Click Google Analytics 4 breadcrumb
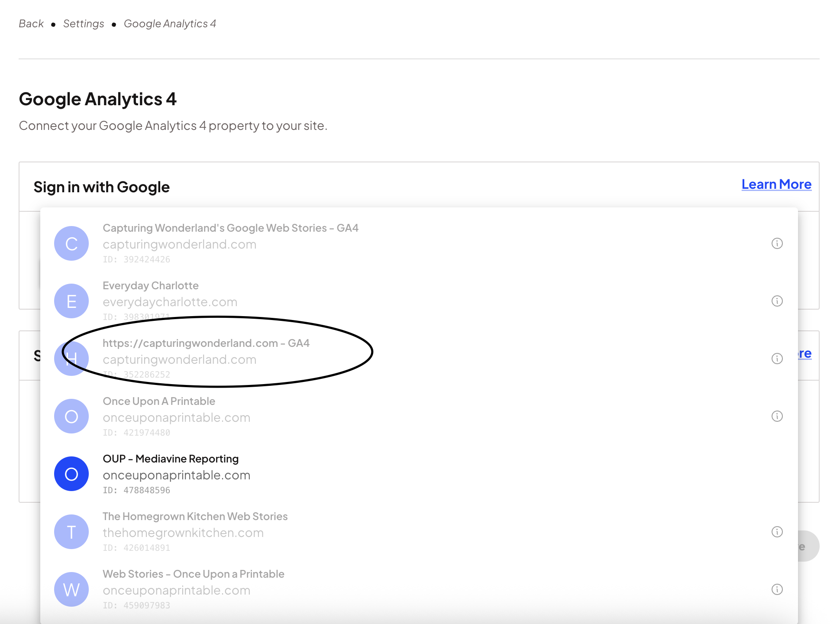Screen dimensions: 840x624 pyautogui.click(x=170, y=24)
